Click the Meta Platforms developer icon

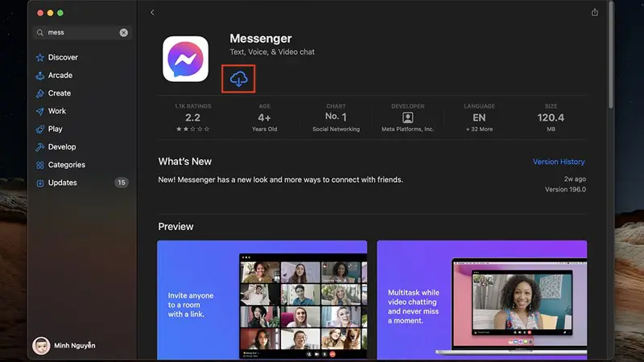[407, 117]
